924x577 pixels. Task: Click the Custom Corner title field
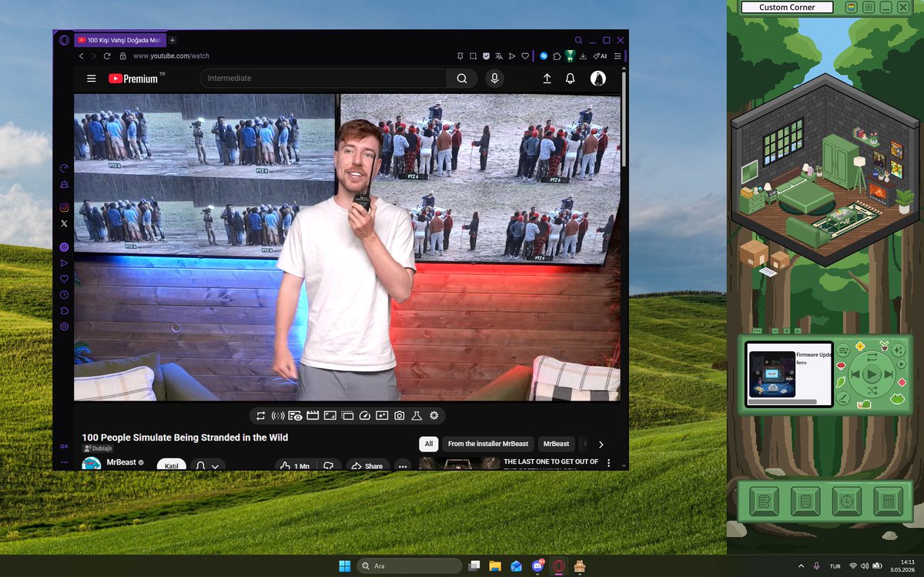[787, 7]
